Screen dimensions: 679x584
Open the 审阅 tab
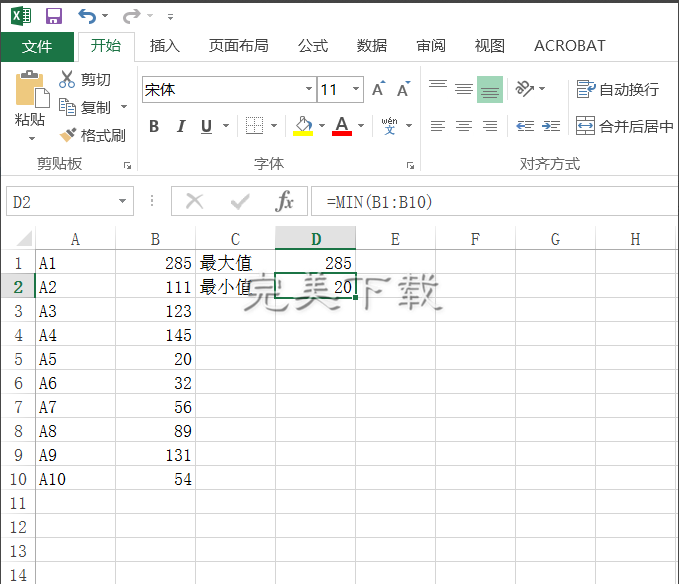tap(430, 45)
